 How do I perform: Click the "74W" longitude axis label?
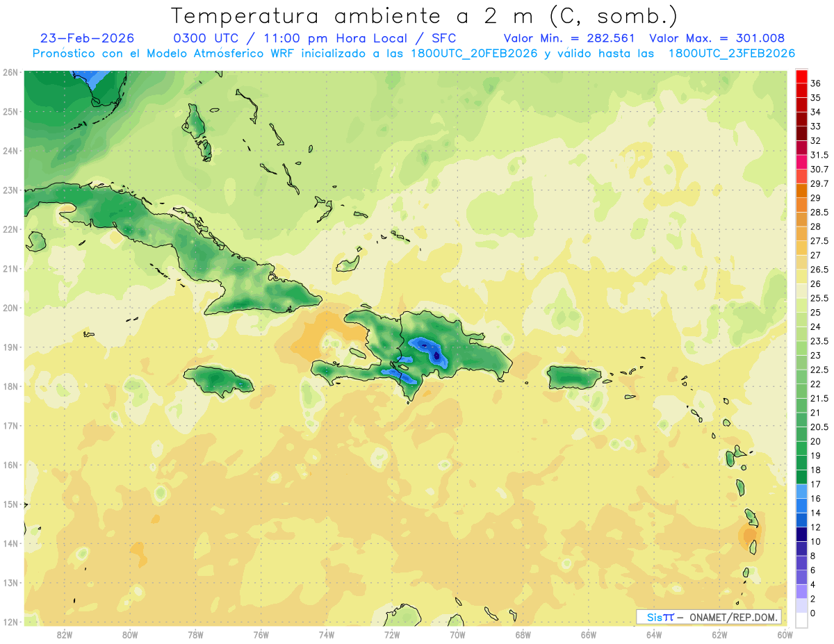(x=327, y=634)
